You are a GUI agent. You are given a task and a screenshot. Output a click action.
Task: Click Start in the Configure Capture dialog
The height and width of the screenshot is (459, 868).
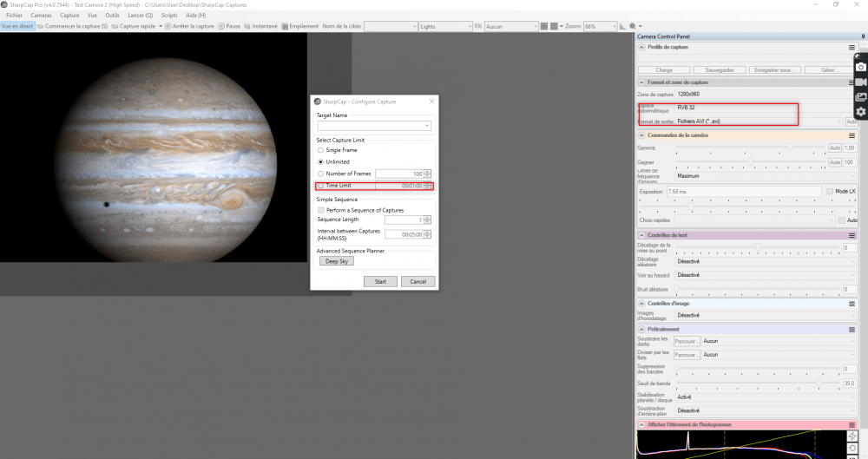[x=380, y=281]
